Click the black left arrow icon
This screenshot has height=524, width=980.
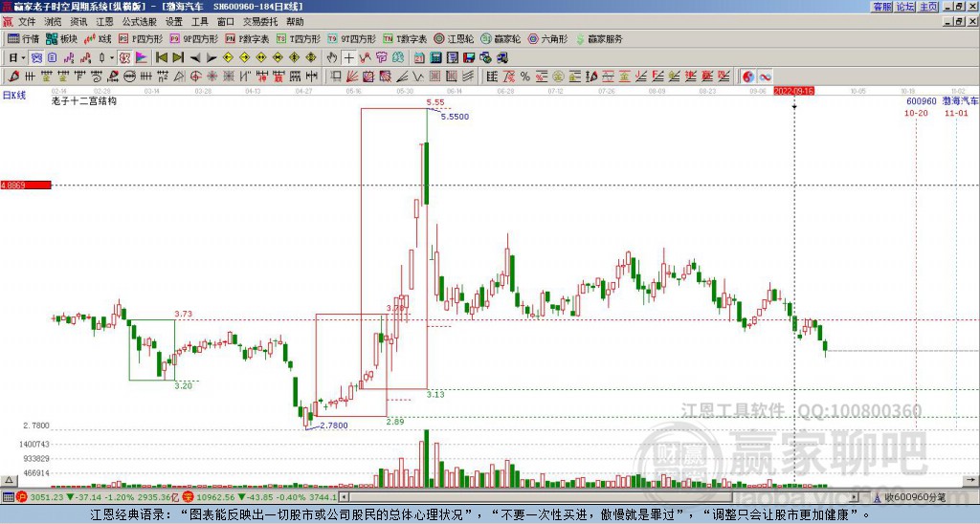tap(195, 58)
